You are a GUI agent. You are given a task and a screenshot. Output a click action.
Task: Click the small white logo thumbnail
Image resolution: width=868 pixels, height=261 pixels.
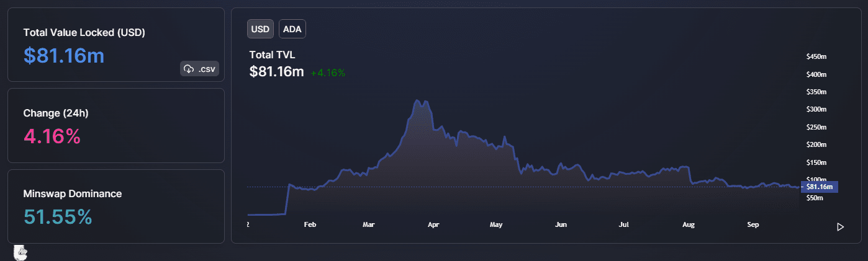[x=20, y=252]
